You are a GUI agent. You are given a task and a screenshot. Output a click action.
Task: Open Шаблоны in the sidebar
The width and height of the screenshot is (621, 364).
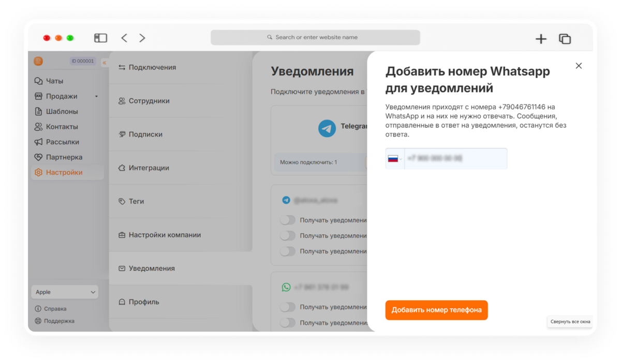point(62,111)
